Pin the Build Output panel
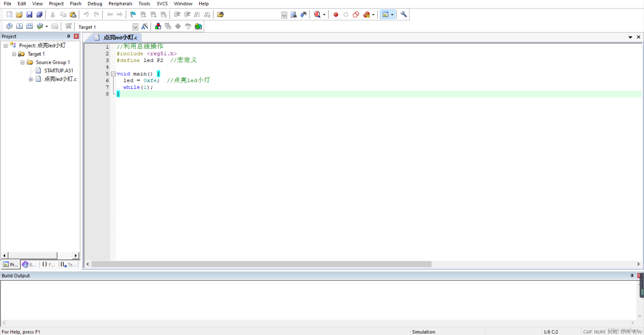This screenshot has width=644, height=335. pyautogui.click(x=632, y=276)
